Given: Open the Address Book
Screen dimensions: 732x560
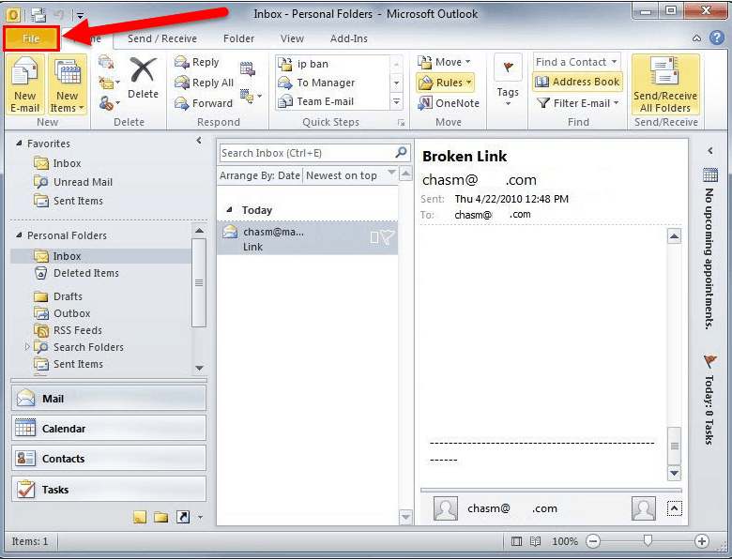Looking at the screenshot, I should [x=577, y=82].
